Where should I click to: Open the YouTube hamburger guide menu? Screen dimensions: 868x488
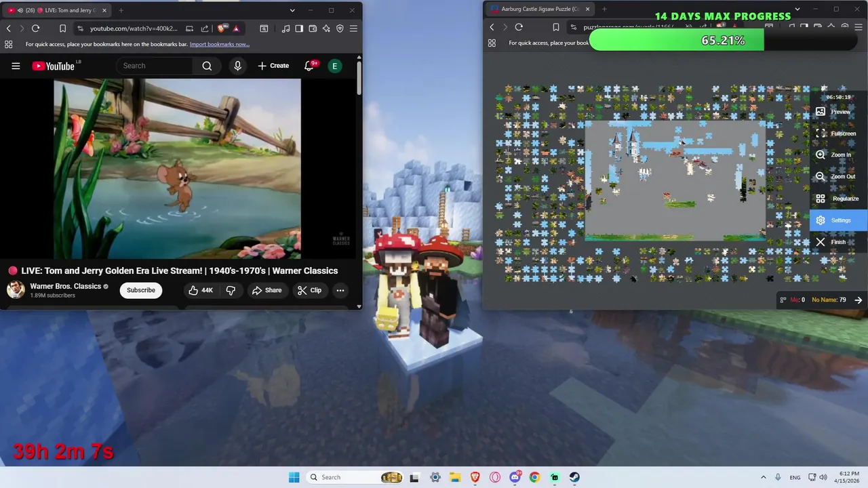click(x=16, y=66)
